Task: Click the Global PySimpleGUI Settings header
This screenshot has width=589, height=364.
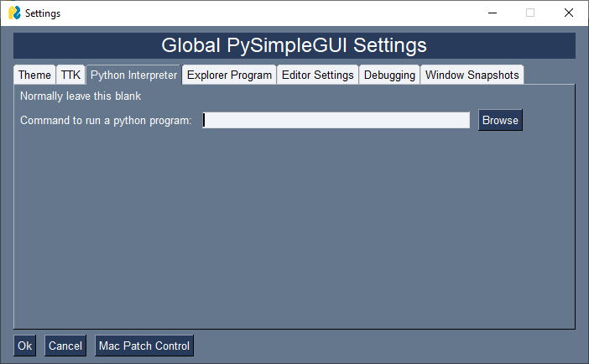Action: point(294,45)
